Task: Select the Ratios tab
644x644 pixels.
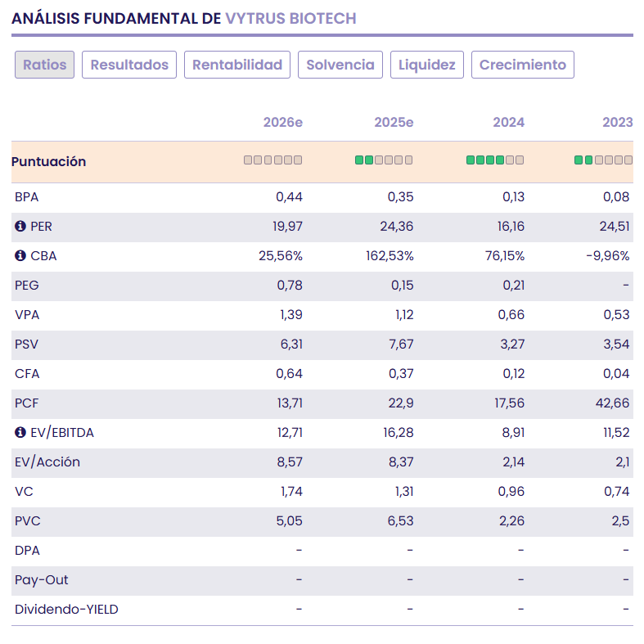Action: [x=45, y=65]
